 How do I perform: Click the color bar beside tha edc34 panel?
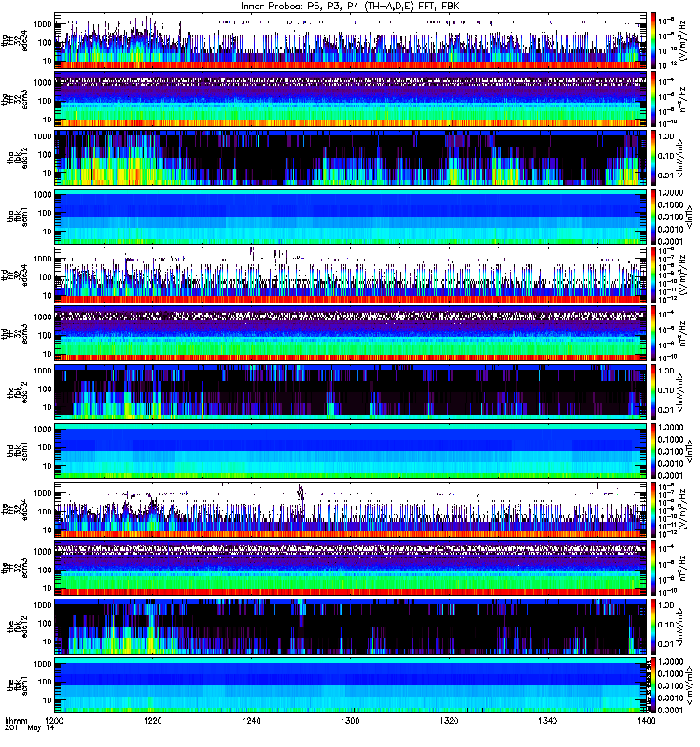(x=653, y=40)
